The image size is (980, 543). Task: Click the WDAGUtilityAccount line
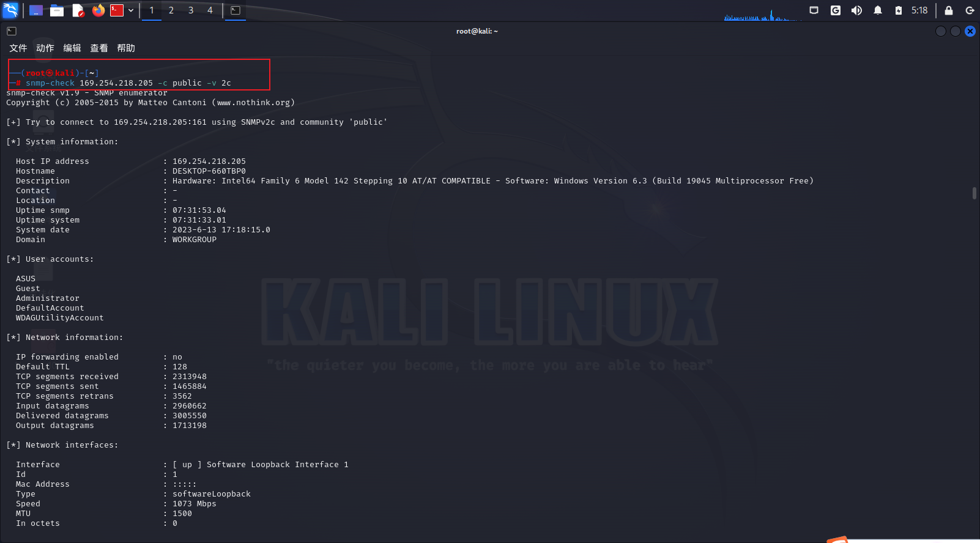click(x=60, y=318)
